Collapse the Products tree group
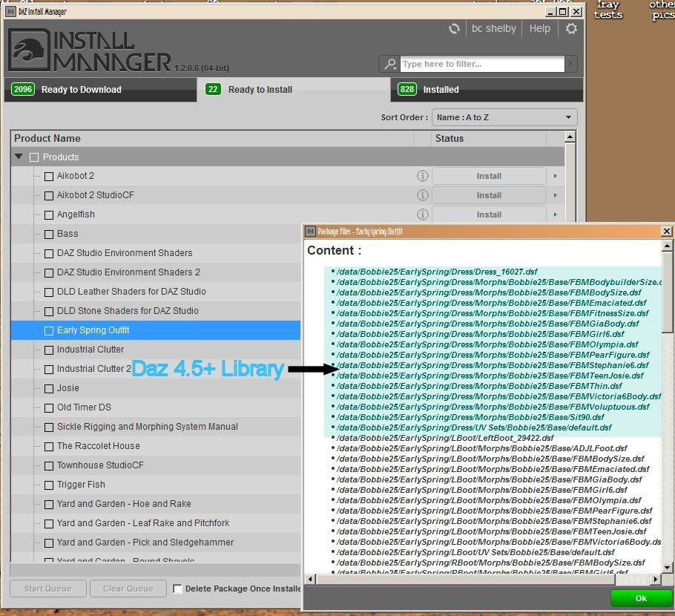Image resolution: width=675 pixels, height=616 pixels. (19, 157)
